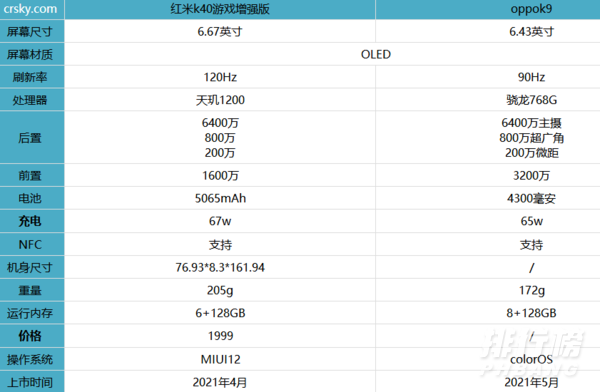Select the 6.43英寸 screen size cell
The height and width of the screenshot is (392, 600).
coord(488,31)
